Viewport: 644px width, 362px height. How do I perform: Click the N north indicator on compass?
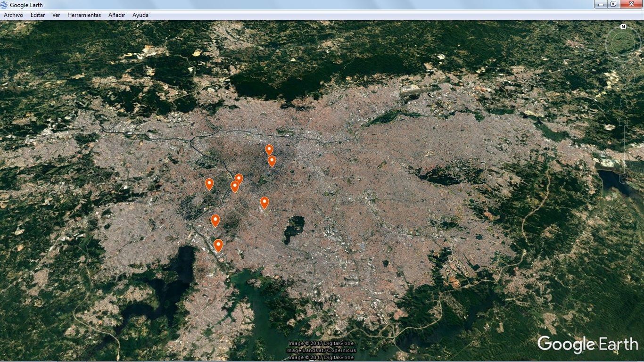pyautogui.click(x=623, y=26)
